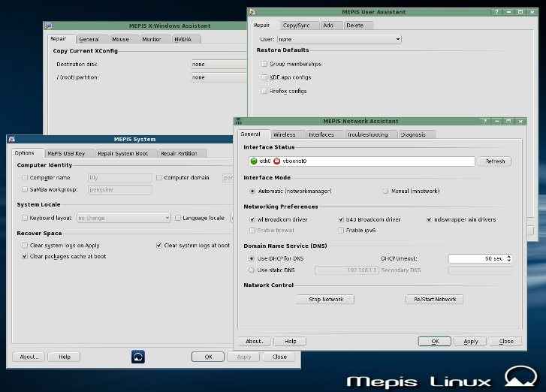
Task: Click OK in the MEPIS System window
Action: [208, 357]
